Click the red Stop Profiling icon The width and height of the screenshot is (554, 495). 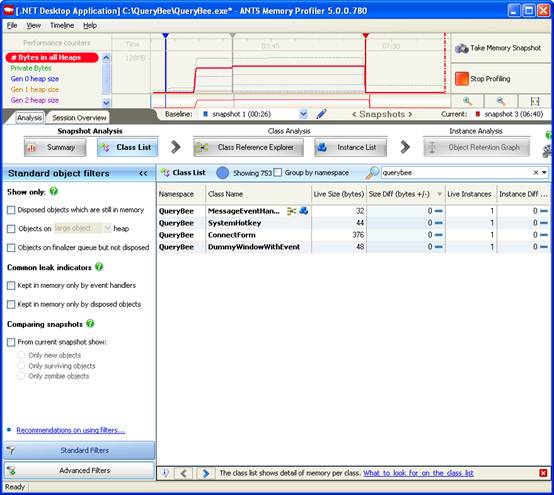461,79
